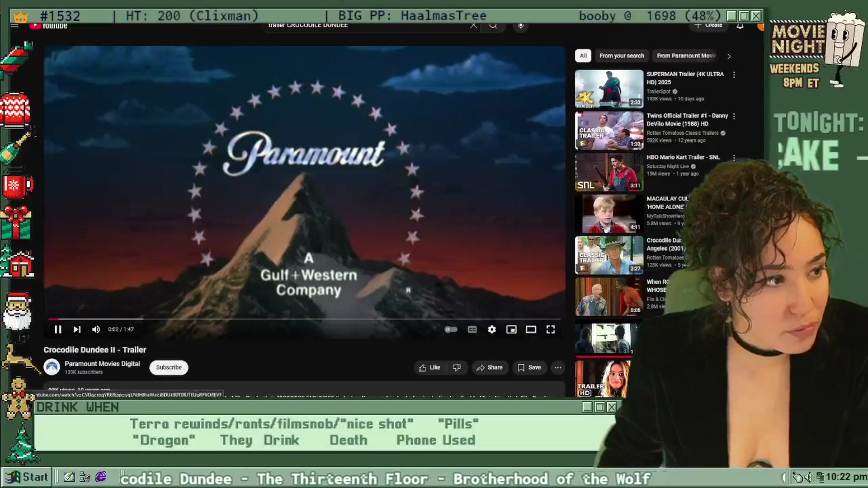868x488 pixels.
Task: Click the 10:22 pm tray clock
Action: 846,477
